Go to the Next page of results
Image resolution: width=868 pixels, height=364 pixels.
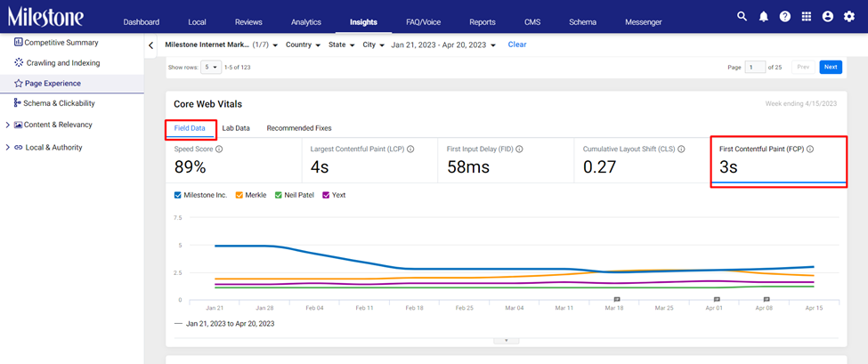pos(831,67)
